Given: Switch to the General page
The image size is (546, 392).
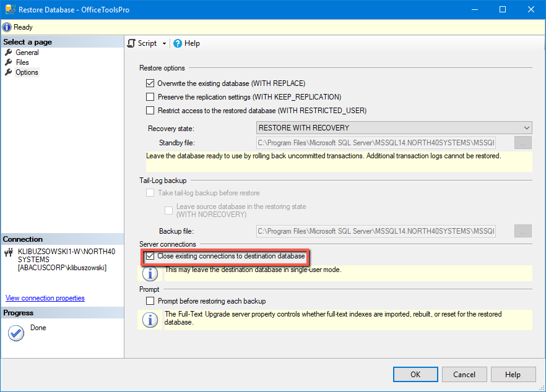Looking at the screenshot, I should point(27,52).
